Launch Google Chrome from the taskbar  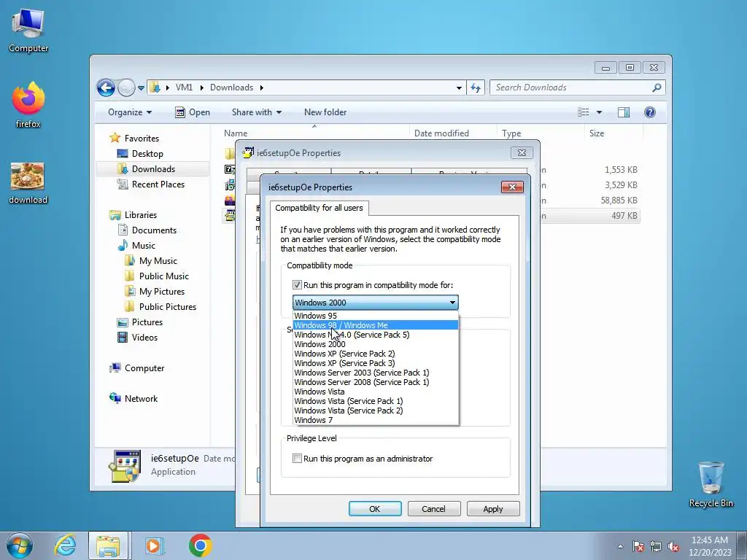pyautogui.click(x=200, y=545)
